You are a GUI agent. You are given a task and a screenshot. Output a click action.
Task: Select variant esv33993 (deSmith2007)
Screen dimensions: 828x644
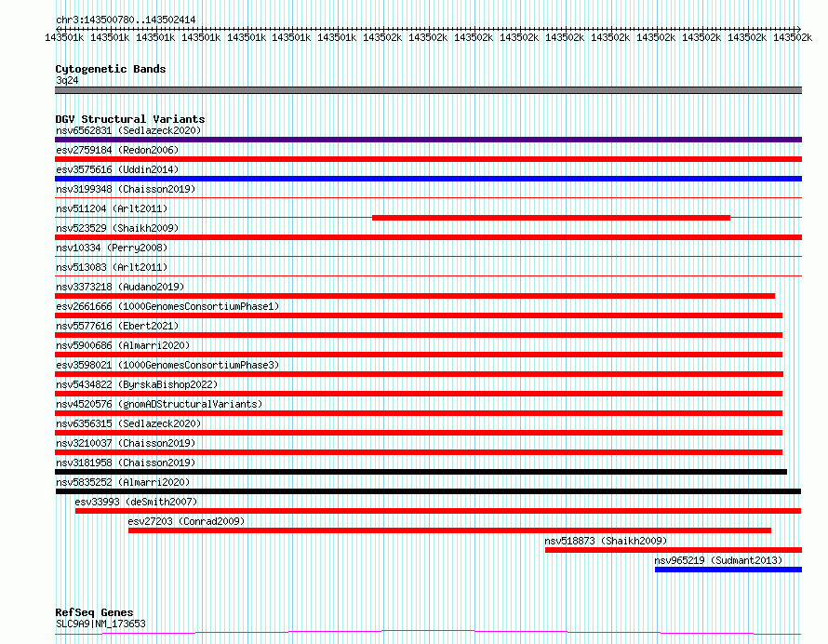pos(136,502)
